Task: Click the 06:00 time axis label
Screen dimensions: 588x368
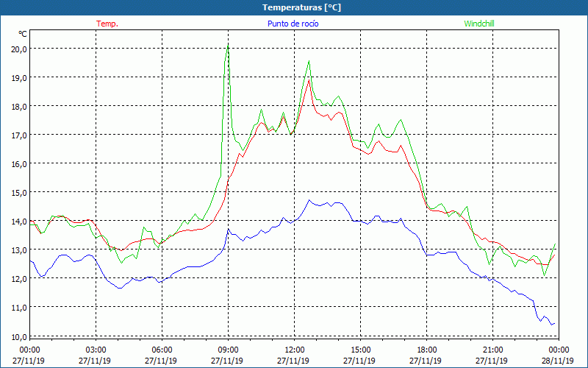Action: coord(162,350)
